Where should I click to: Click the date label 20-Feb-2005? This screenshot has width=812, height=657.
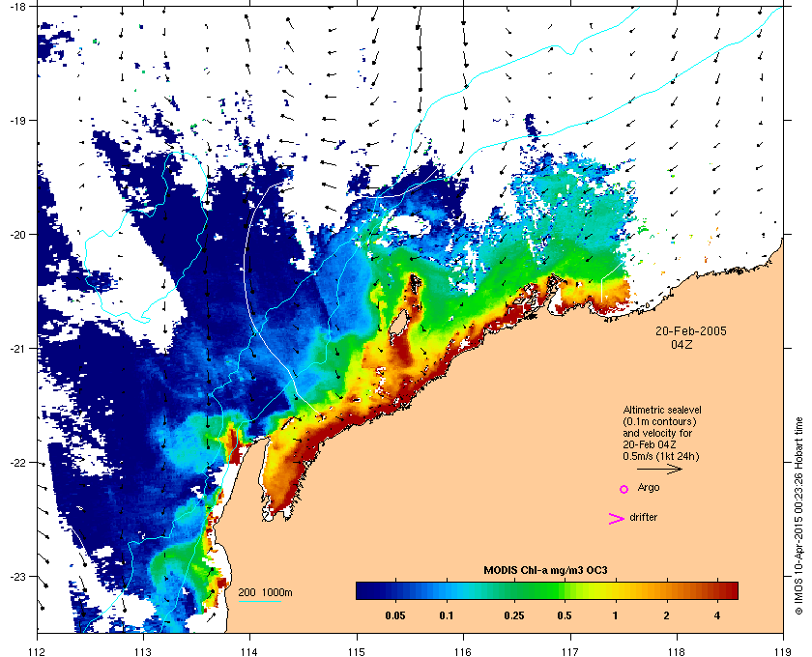click(691, 331)
